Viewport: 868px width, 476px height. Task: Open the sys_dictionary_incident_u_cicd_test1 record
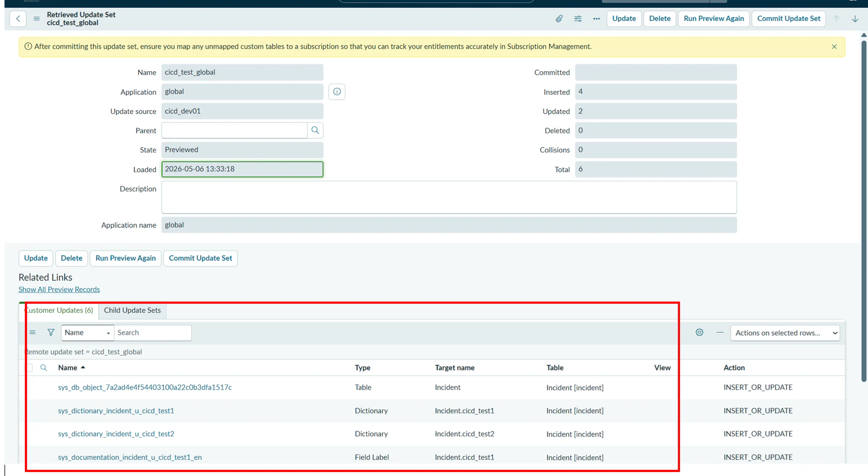(x=116, y=411)
